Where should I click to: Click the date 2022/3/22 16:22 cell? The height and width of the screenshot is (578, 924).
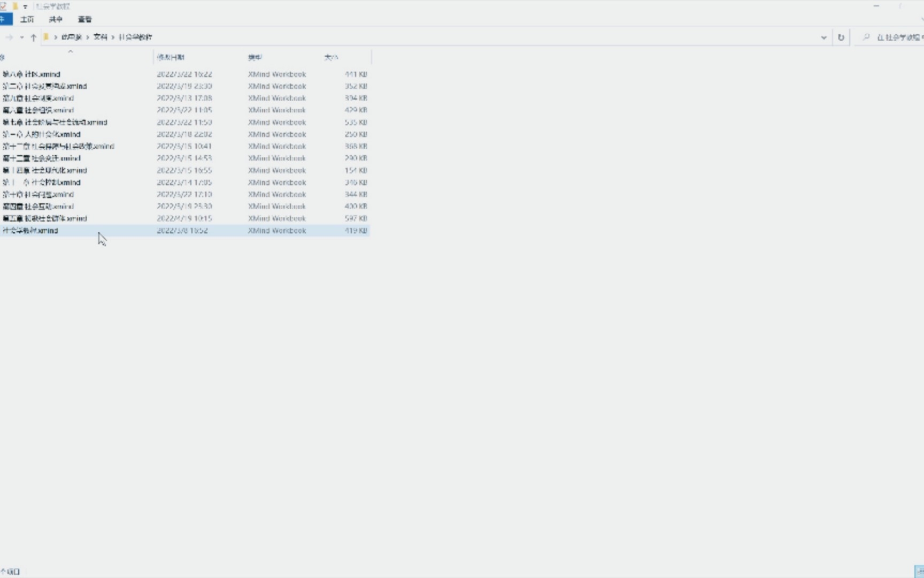(x=184, y=74)
